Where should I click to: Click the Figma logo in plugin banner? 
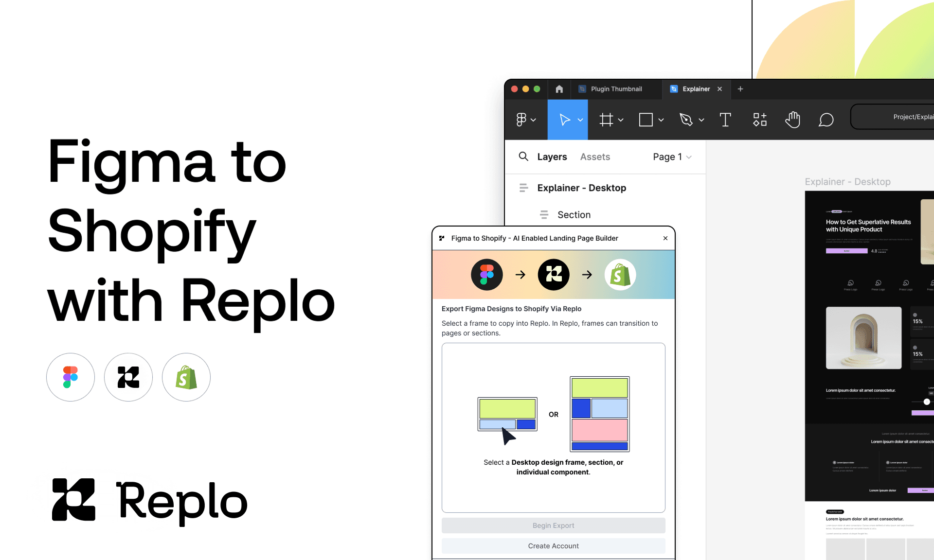(x=486, y=275)
